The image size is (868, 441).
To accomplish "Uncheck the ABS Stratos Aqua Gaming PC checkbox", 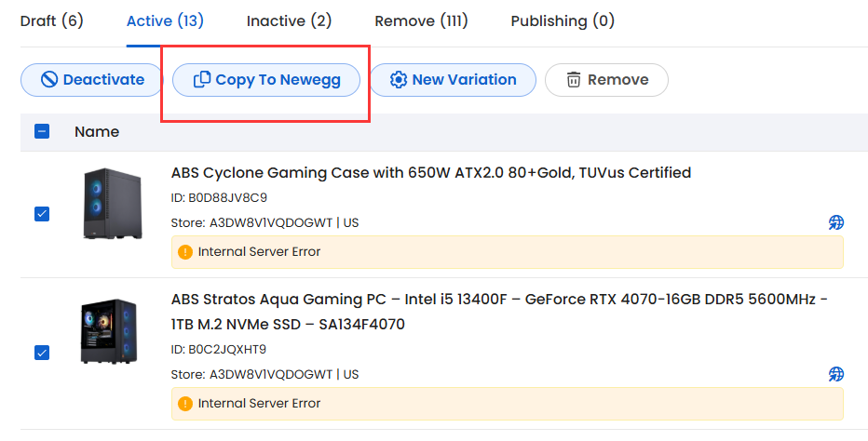I will (x=42, y=353).
